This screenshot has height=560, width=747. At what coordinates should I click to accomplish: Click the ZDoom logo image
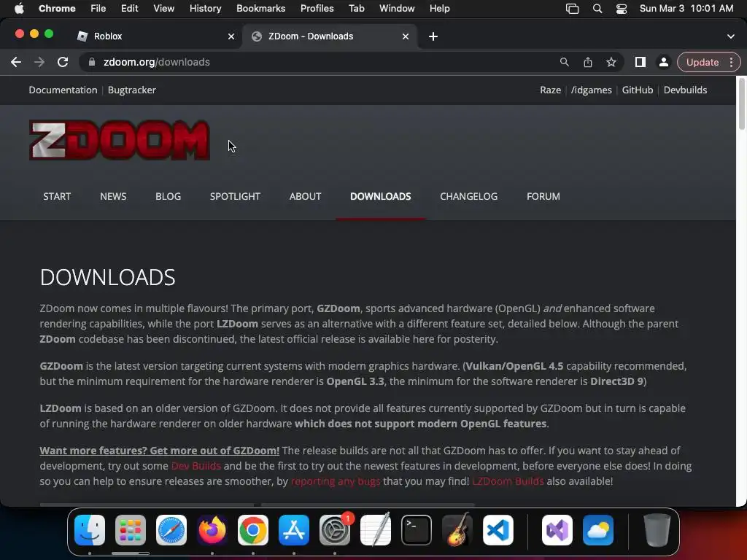tap(119, 139)
